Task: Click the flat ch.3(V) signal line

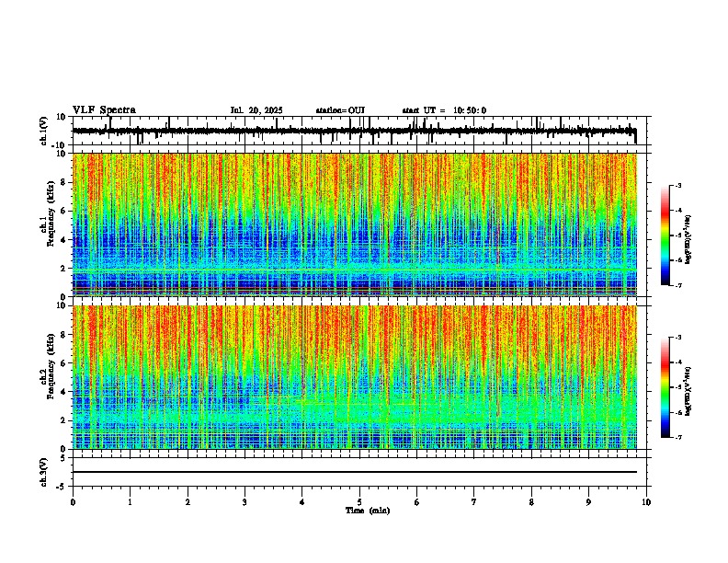Action: point(355,472)
